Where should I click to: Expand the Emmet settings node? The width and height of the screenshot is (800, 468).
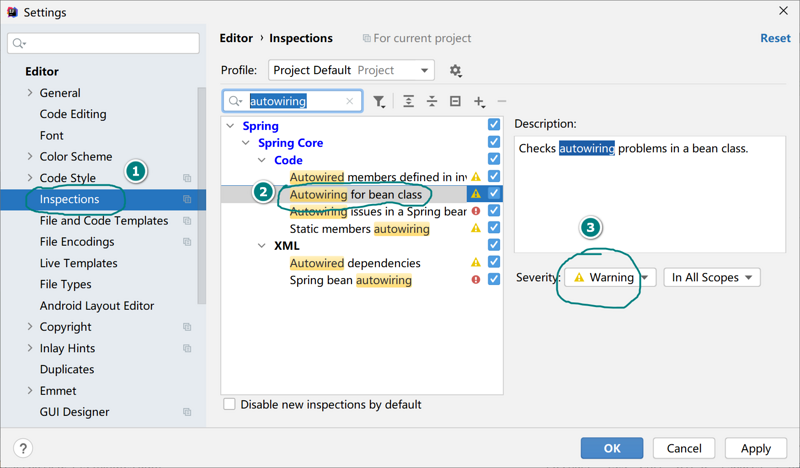tap(30, 390)
